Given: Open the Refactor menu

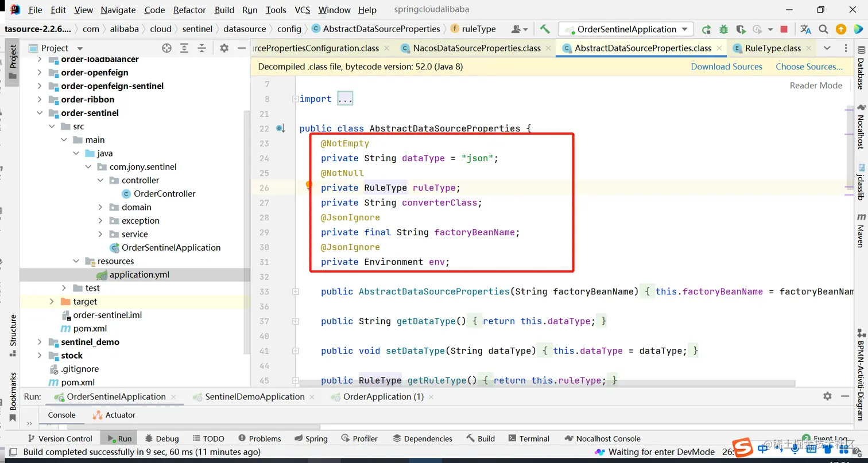Looking at the screenshot, I should coord(189,10).
